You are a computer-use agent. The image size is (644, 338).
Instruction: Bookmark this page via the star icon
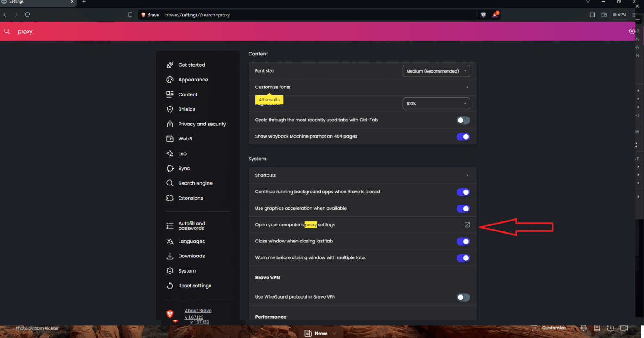pos(130,14)
